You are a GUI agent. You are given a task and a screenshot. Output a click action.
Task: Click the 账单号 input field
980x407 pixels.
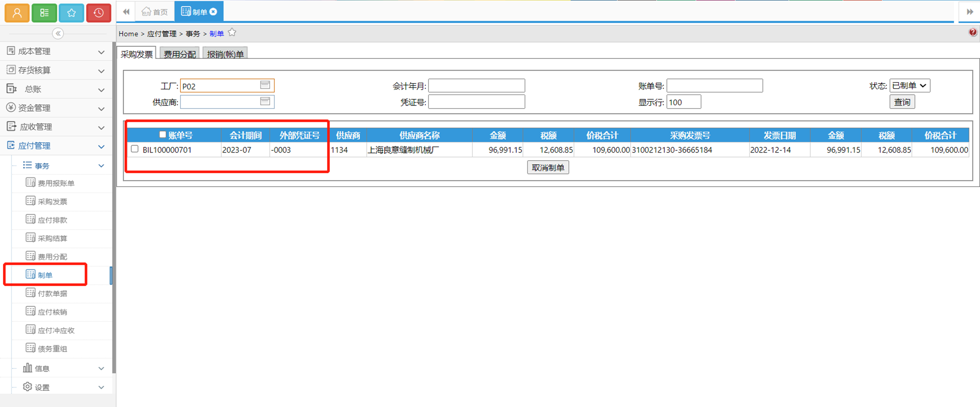[x=714, y=85]
